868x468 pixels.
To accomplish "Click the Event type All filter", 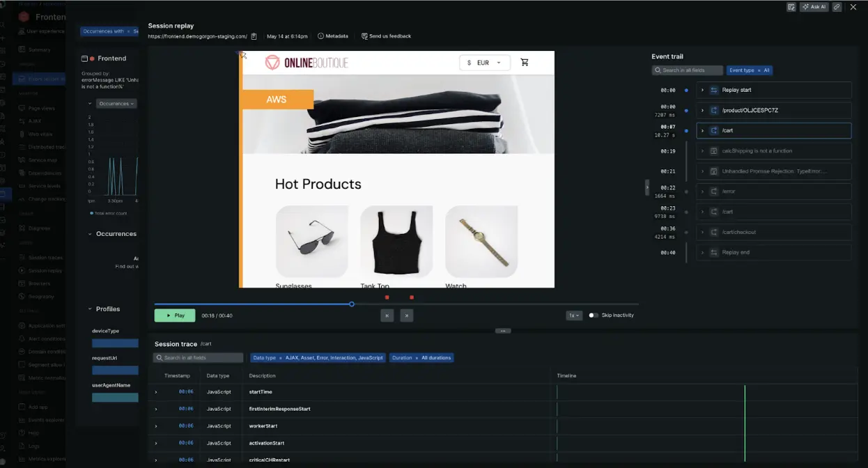I will (749, 70).
